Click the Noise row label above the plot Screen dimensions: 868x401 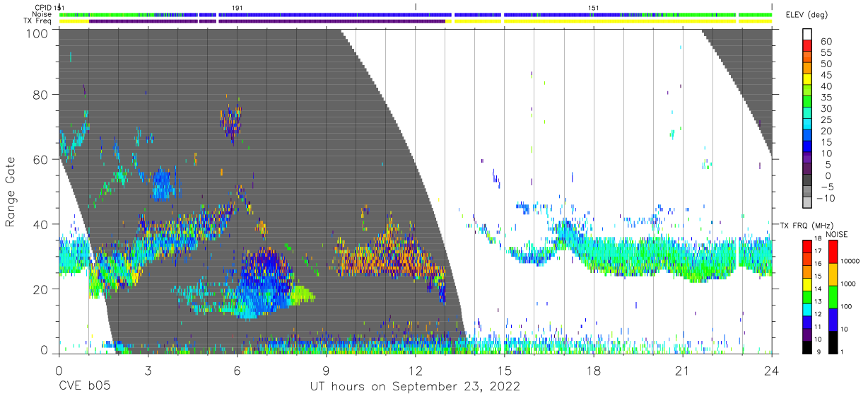tap(42, 14)
